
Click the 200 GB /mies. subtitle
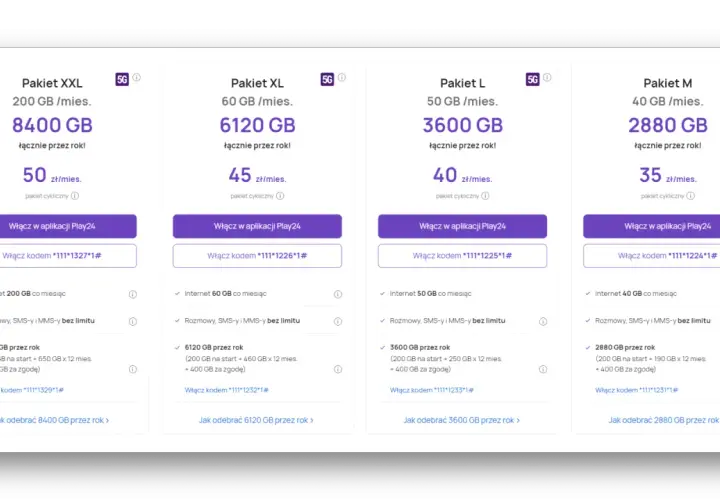(52, 101)
